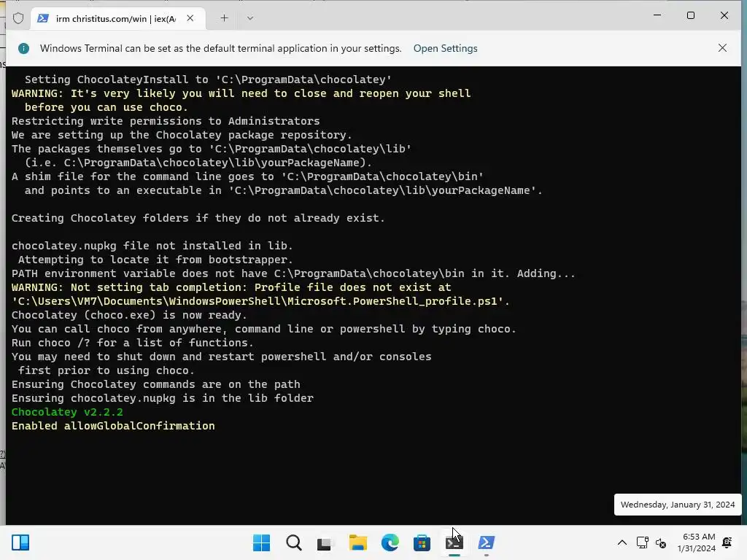The image size is (747, 560).
Task: Open the notification center bell icon
Action: coord(727,542)
